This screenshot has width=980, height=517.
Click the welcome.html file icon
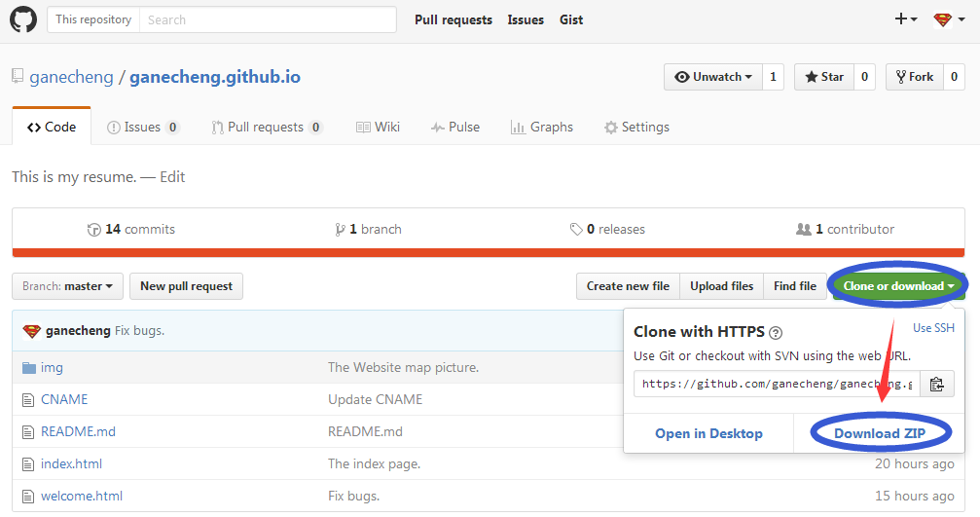pyautogui.click(x=28, y=497)
